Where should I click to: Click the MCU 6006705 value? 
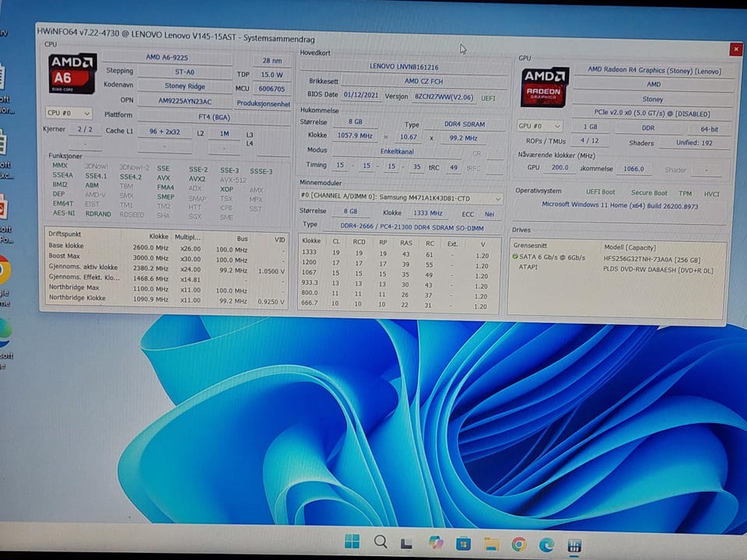(272, 89)
